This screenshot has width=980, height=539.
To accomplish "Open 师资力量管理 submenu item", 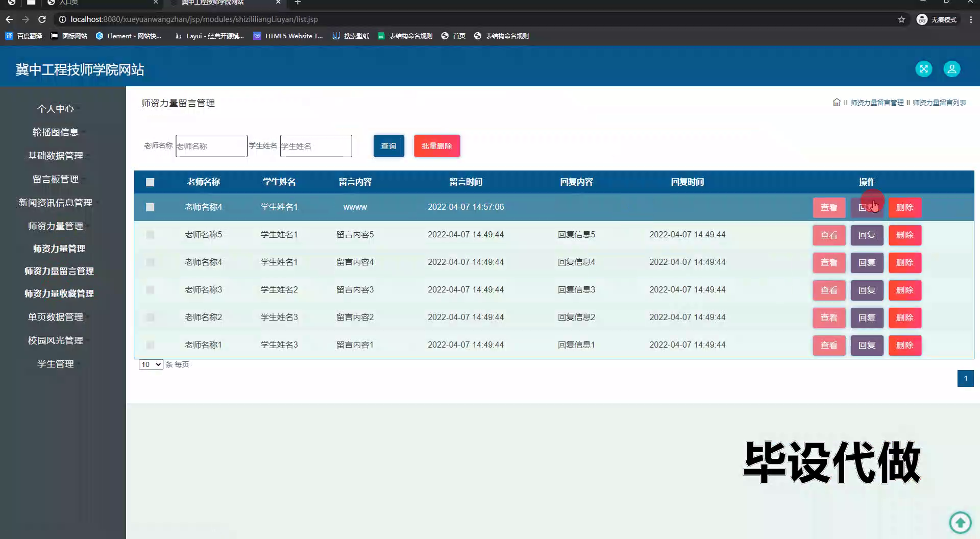I will point(59,249).
